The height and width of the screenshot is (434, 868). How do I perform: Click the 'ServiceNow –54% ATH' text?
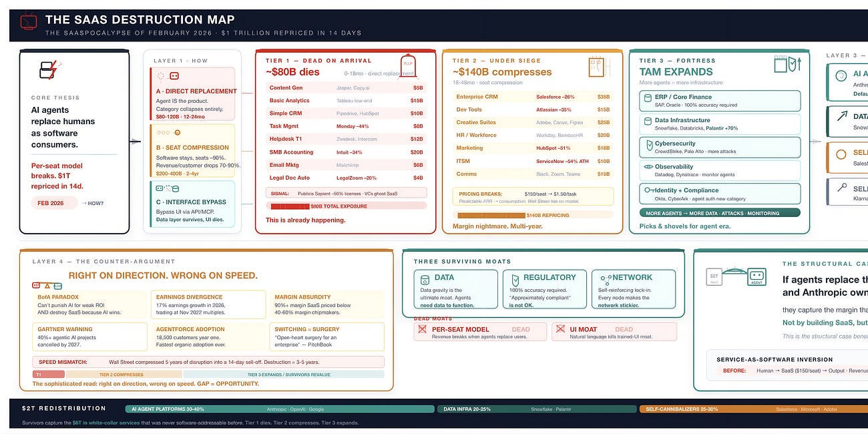pos(561,161)
